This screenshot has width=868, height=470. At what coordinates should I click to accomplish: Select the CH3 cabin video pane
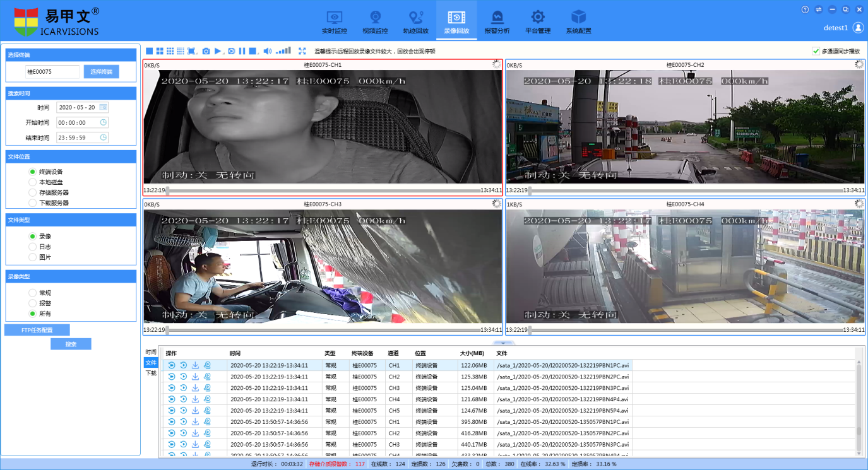(323, 266)
